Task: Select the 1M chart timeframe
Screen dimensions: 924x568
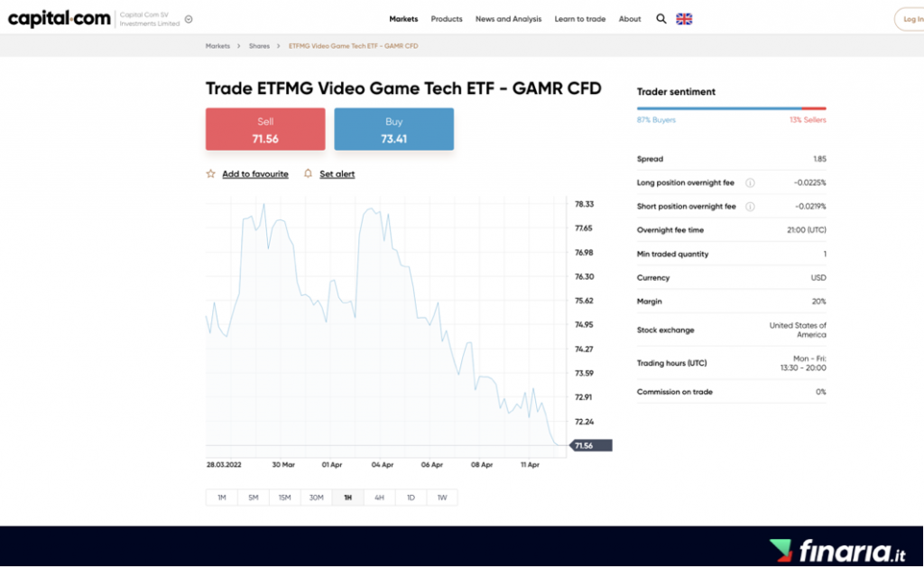Action: click(x=222, y=498)
